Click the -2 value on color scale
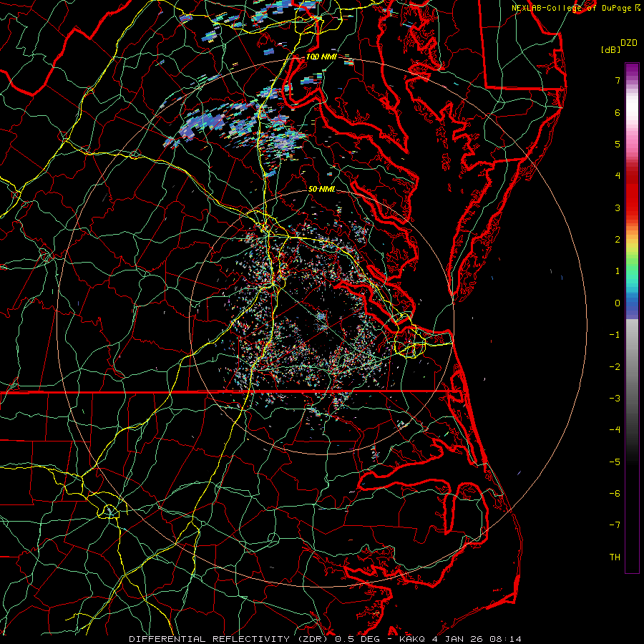Image resolution: width=644 pixels, height=644 pixels. pyautogui.click(x=615, y=367)
